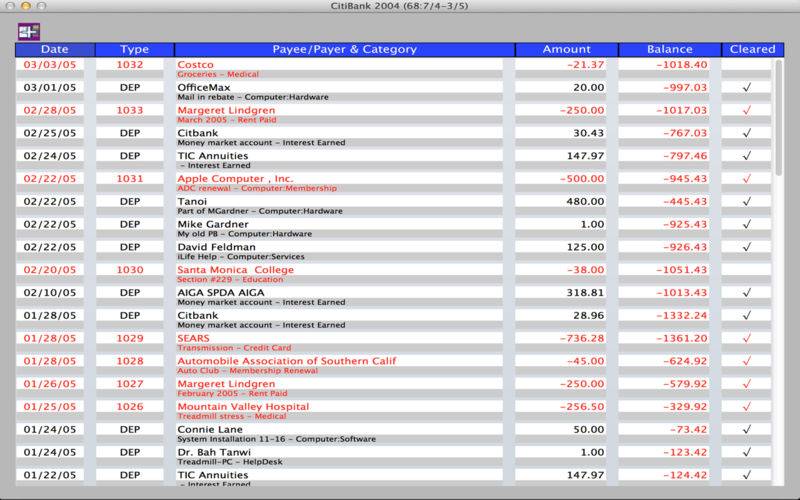Select the Tanoi payee entry
800x500 pixels.
coord(192,202)
